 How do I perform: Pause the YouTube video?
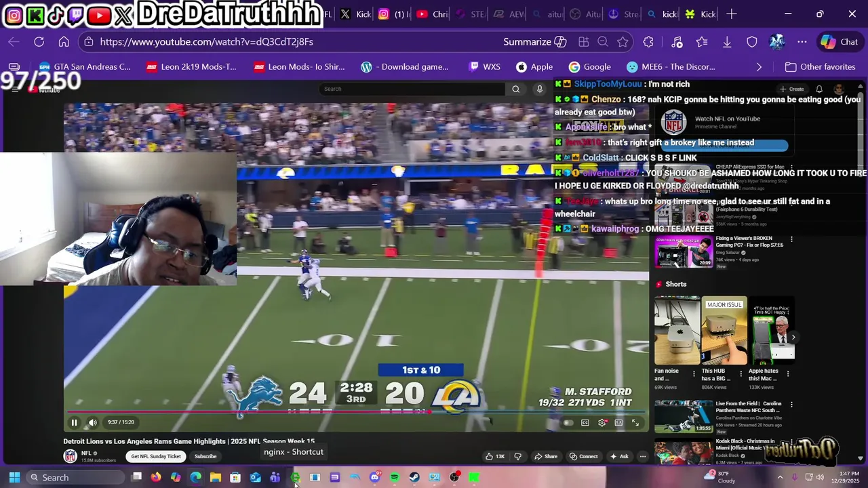pos(75,422)
